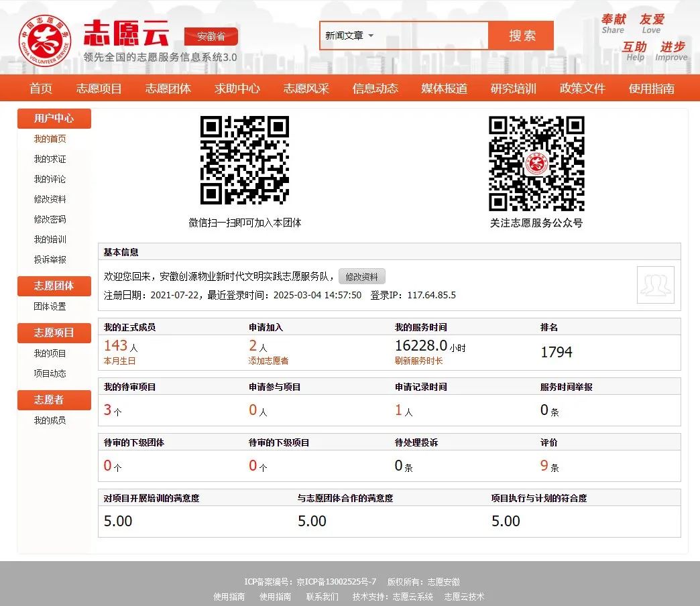Open 团体设置 in sidebar

coord(50,306)
